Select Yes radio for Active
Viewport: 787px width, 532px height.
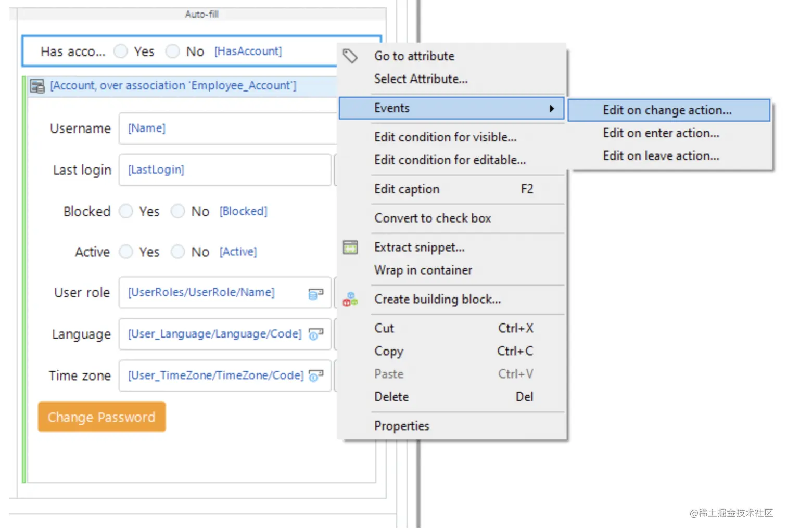[125, 252]
